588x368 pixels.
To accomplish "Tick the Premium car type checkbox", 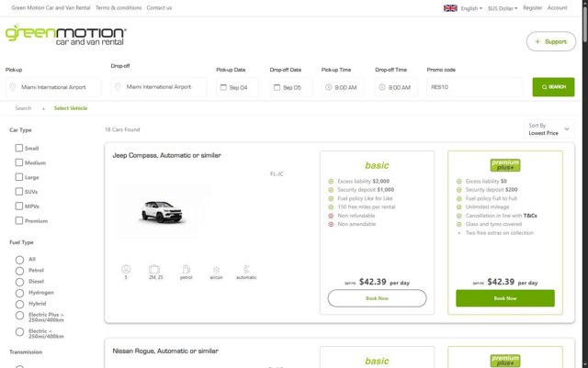I will (x=19, y=221).
